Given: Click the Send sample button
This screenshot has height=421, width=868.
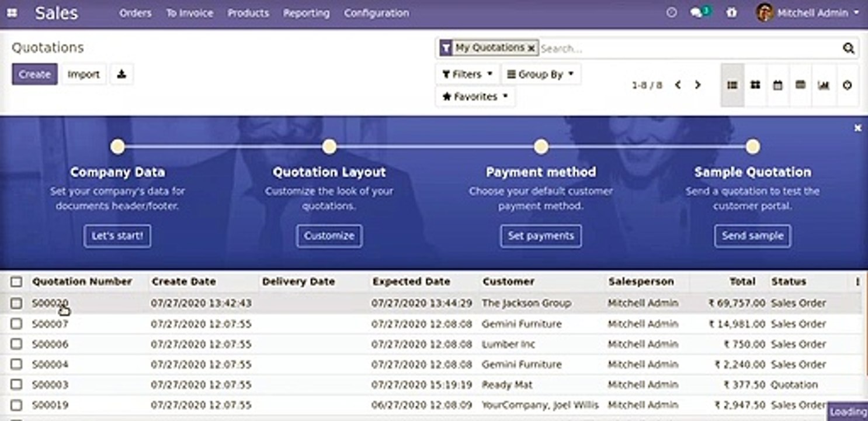Looking at the screenshot, I should coord(752,236).
